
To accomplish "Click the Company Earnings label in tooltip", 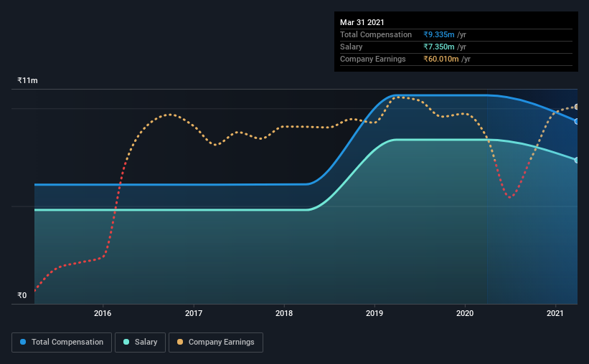I will coord(372,59).
